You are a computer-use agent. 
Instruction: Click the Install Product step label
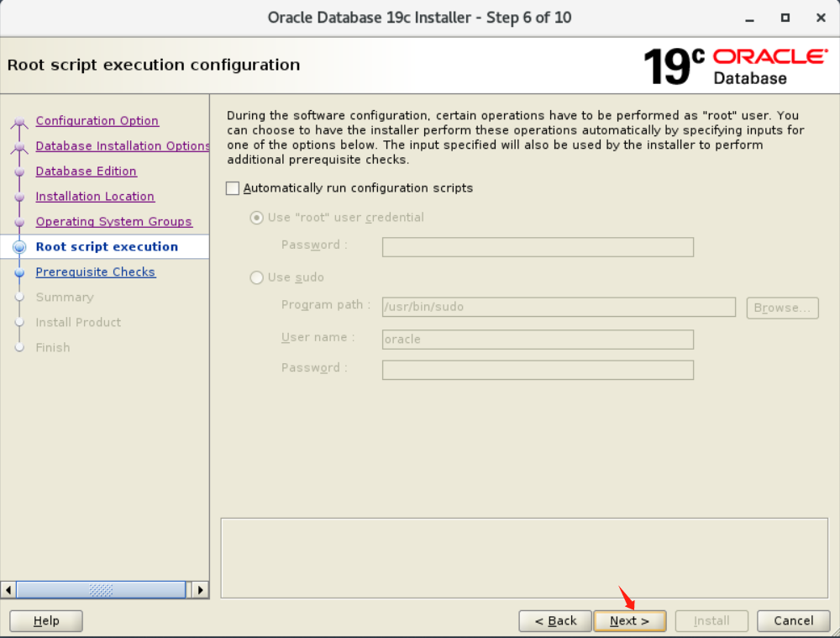[x=78, y=322]
